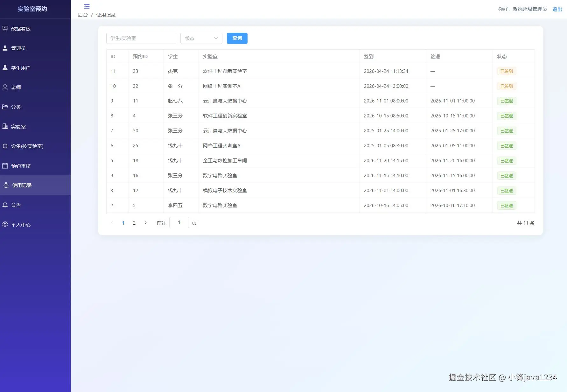The height and width of the screenshot is (392, 567).
Task: Click student name 赵七八
Action: (175, 101)
